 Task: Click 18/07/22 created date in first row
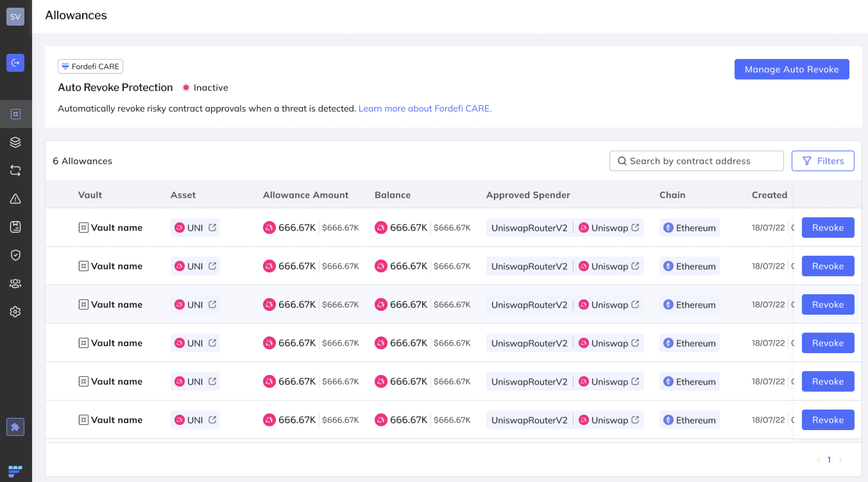(768, 228)
